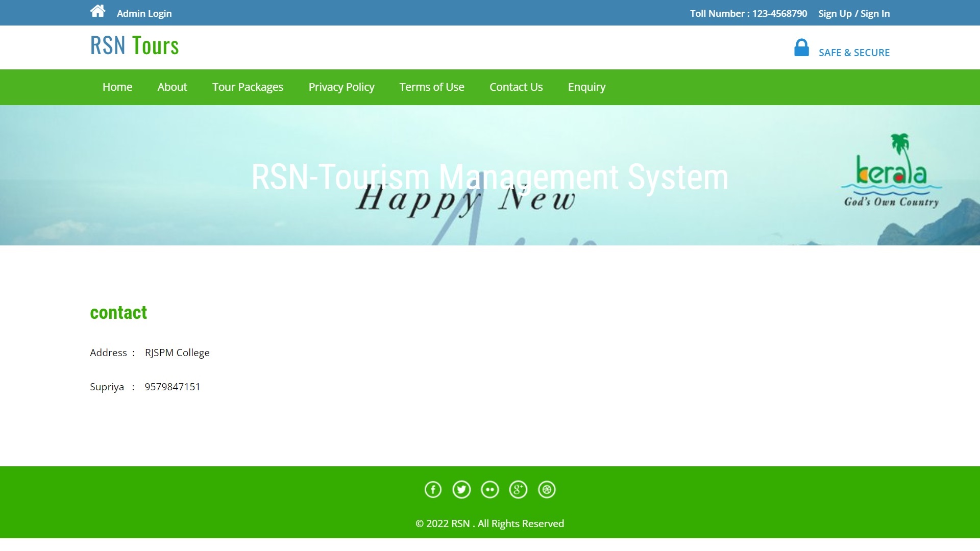980x551 pixels.
Task: Click the Admin Login link
Action: (x=144, y=14)
